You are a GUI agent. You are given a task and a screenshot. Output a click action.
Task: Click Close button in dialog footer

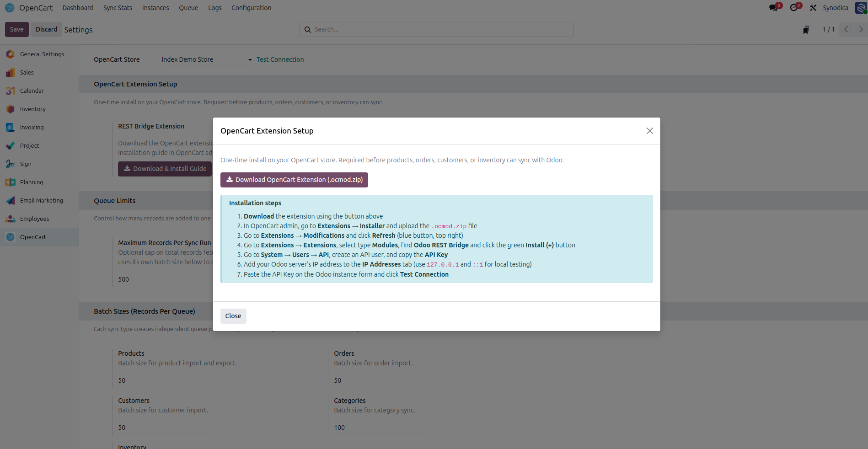(233, 316)
